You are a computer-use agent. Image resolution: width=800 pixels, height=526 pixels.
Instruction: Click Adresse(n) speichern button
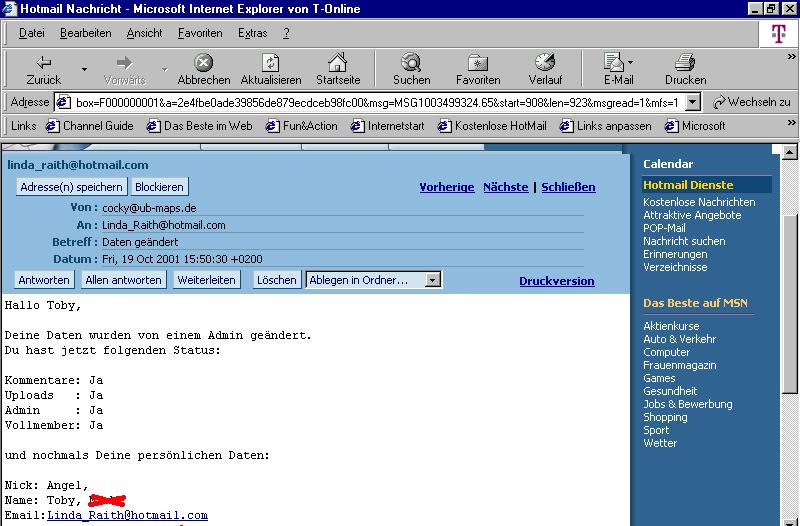point(71,187)
